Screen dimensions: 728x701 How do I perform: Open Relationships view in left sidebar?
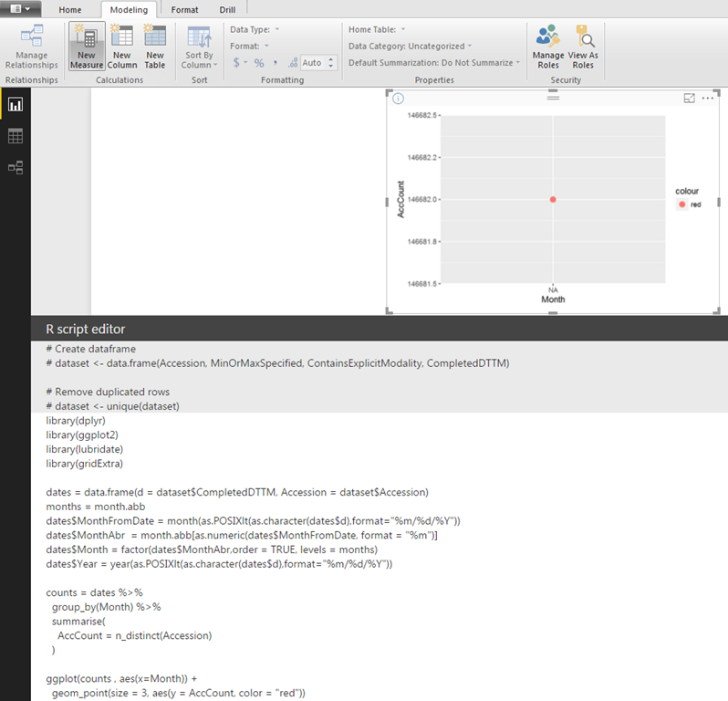[x=15, y=168]
